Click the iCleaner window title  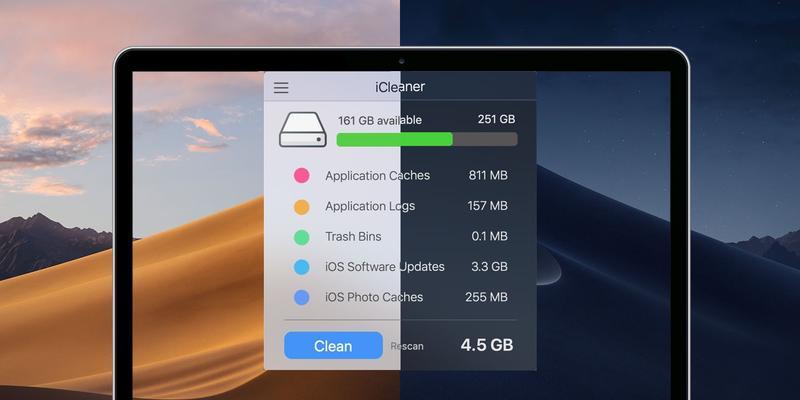pos(400,87)
